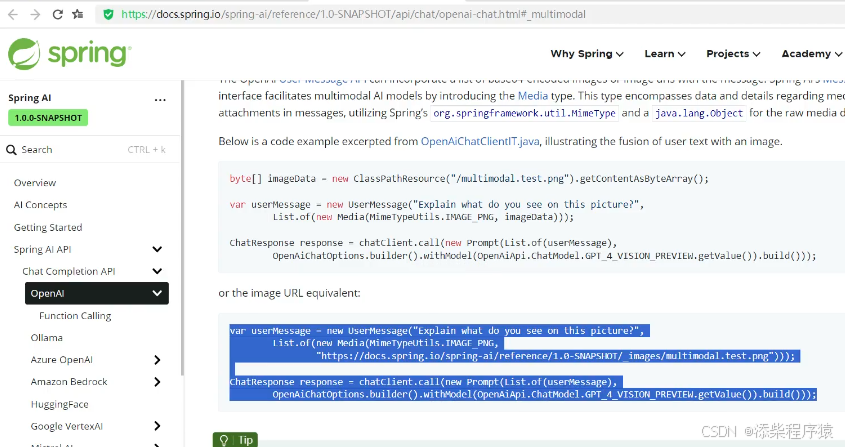Screen dimensions: 845x447
Task: Click the first byte[] imageData code block
Action: (531, 216)
